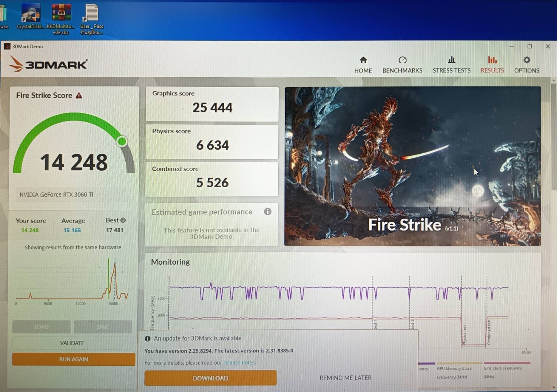Open the Home screen
Screen dimensions: 557x392
pyautogui.click(x=363, y=64)
